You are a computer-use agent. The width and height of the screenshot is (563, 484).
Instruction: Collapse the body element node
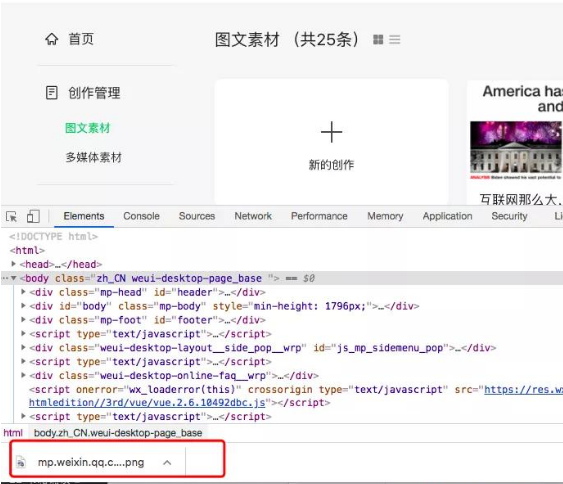(14, 278)
